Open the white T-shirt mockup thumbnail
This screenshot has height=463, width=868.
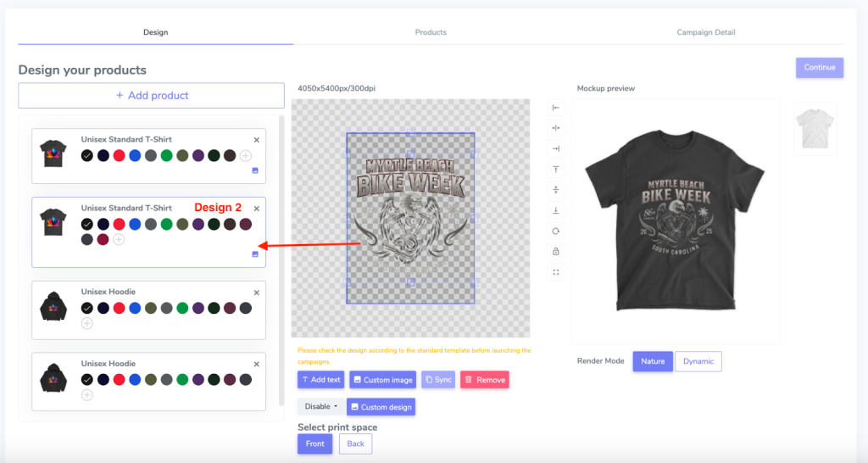point(815,129)
